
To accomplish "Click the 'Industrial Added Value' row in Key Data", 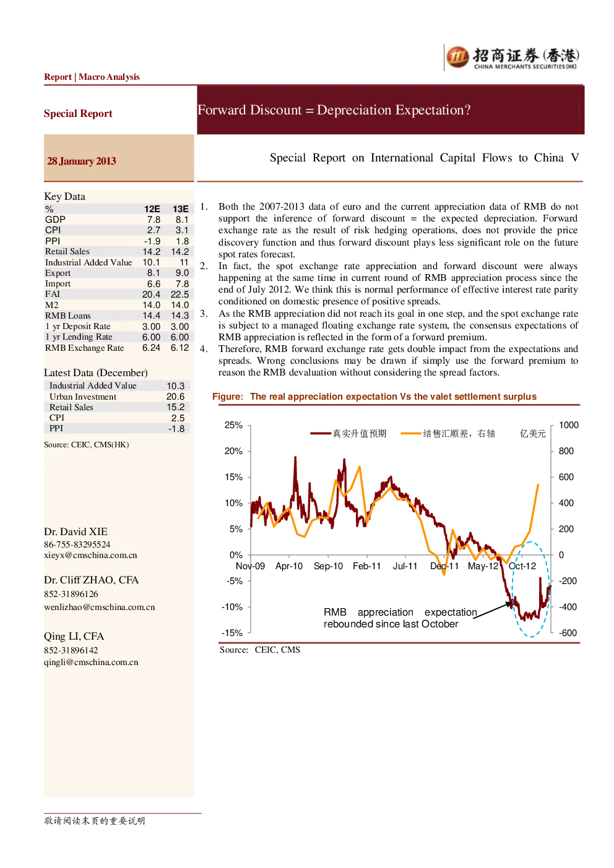I will point(118,262).
